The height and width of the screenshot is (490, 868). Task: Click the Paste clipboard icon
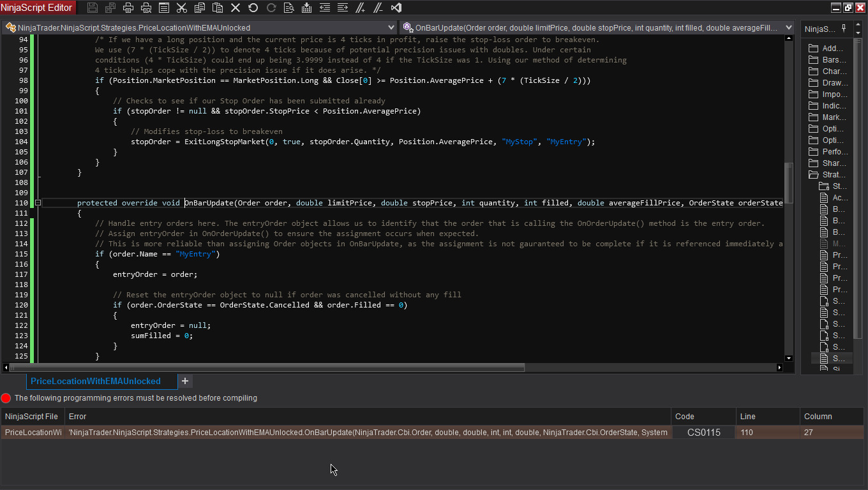coord(218,8)
